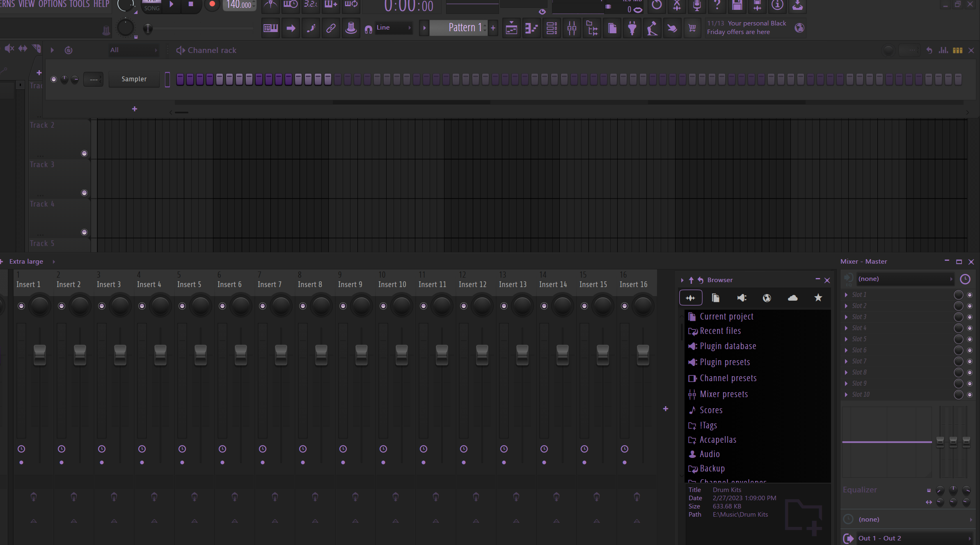The image size is (980, 545).
Task: Mute the Insert 3 mixer track LED
Action: pyautogui.click(x=102, y=306)
